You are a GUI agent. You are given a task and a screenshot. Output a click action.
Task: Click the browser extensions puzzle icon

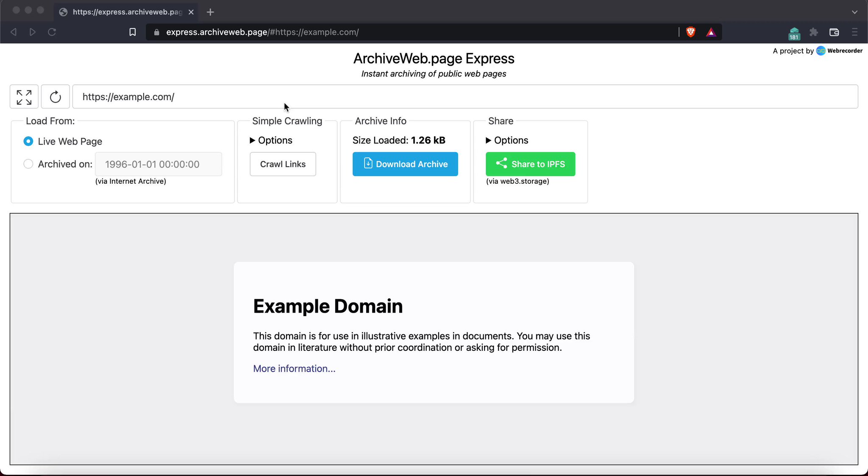pyautogui.click(x=813, y=32)
